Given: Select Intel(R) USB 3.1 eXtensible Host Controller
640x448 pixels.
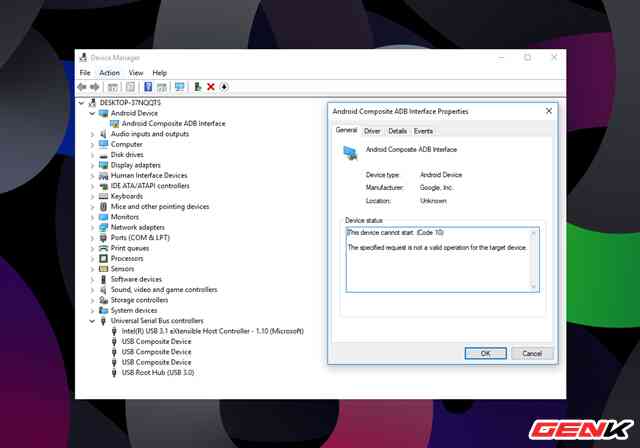Looking at the screenshot, I should point(213,331).
